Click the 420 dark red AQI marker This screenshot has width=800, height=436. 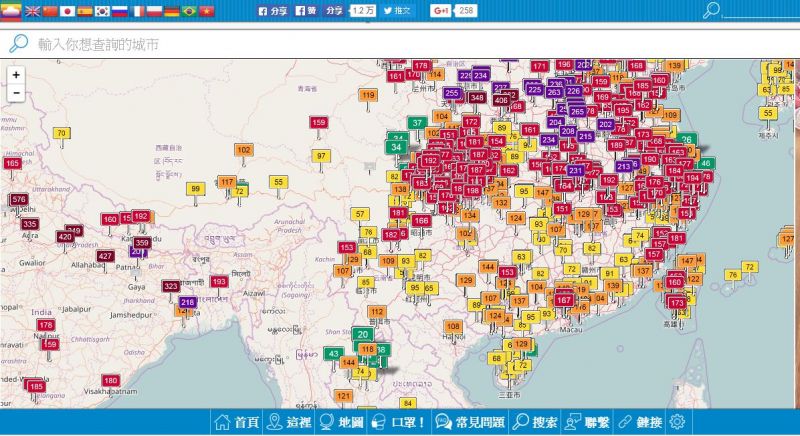tap(65, 237)
